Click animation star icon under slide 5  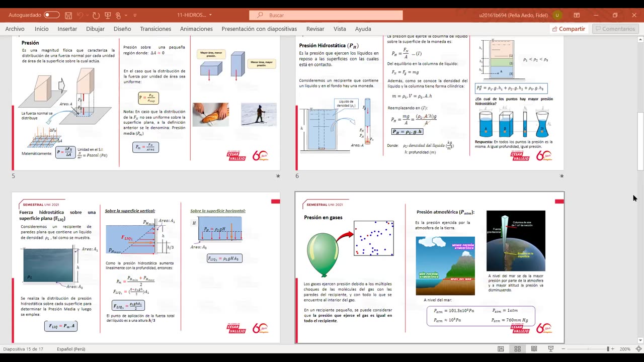tap(278, 176)
